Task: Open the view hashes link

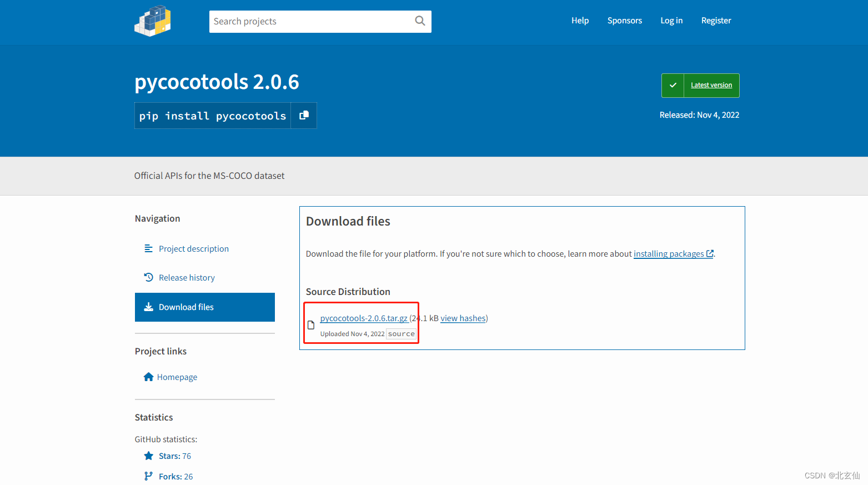Action: point(463,318)
